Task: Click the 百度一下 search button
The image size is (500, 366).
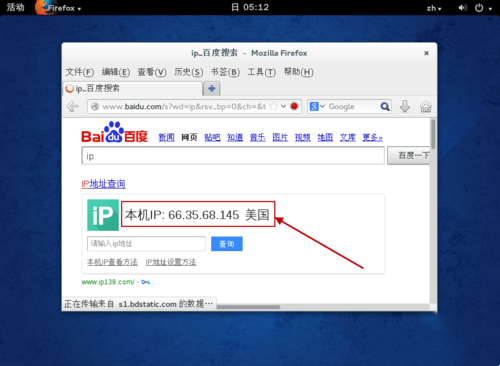Action: point(409,155)
